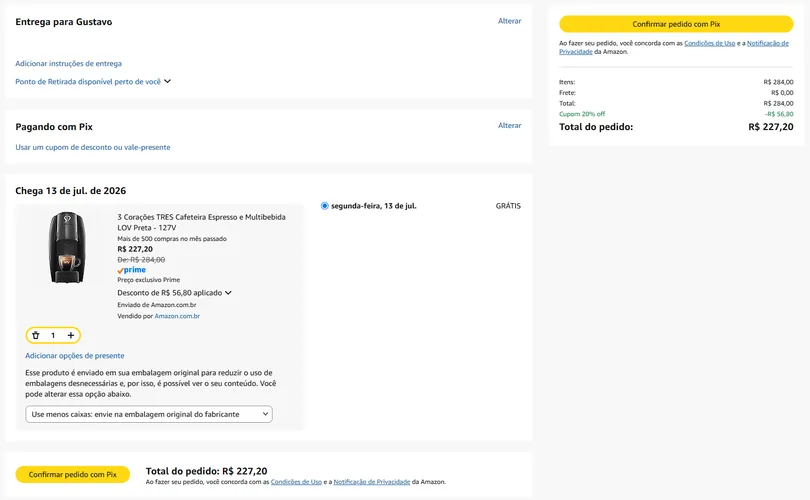
Task: Open bottom Condições de Uso link
Action: (296, 481)
